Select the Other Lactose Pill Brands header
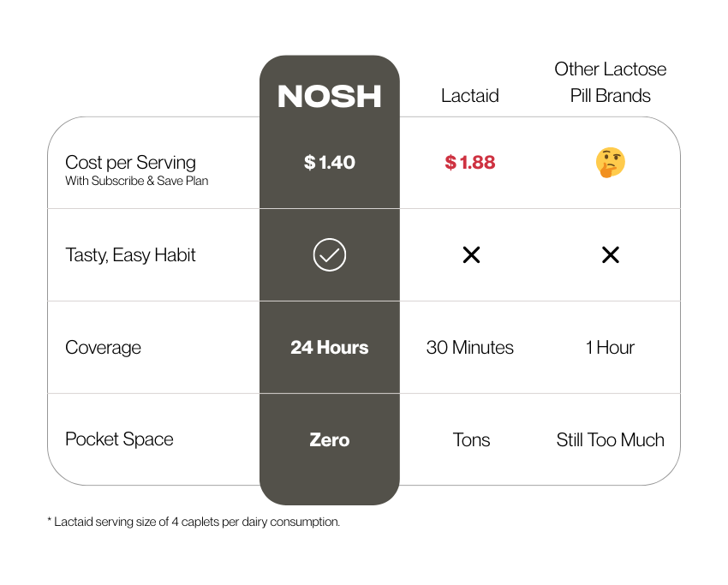This screenshot has width=728, height=585. pos(610,82)
